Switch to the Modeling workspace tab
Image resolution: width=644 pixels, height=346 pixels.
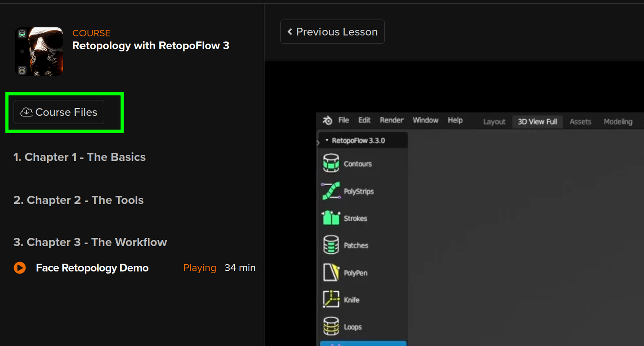(618, 121)
